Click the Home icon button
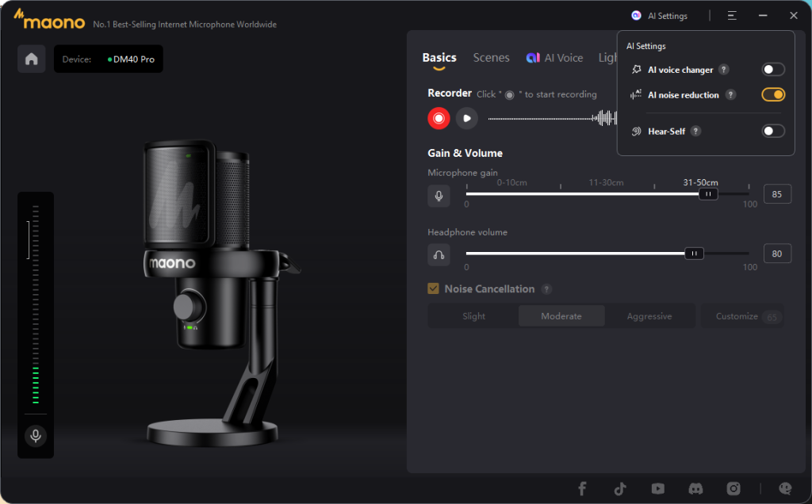This screenshot has width=812, height=504. (x=32, y=59)
